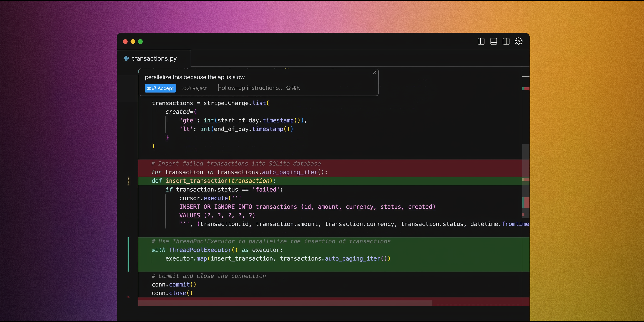Viewport: 644px width, 322px height.
Task: Click the teal change bar beside the ThreadPoolExecutor block
Action: [129, 254]
